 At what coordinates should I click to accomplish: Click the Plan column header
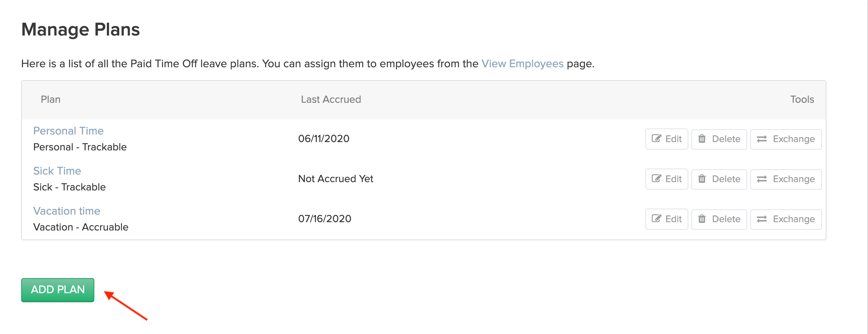(x=51, y=99)
